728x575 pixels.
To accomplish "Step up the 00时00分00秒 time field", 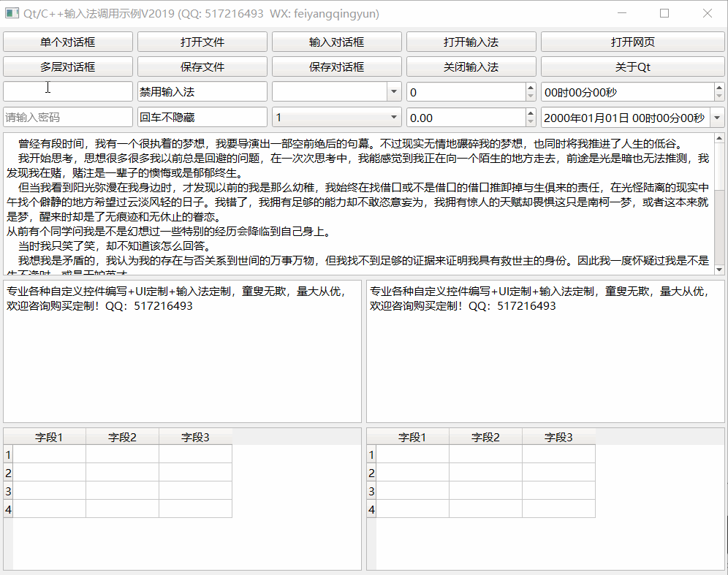I will point(718,87).
